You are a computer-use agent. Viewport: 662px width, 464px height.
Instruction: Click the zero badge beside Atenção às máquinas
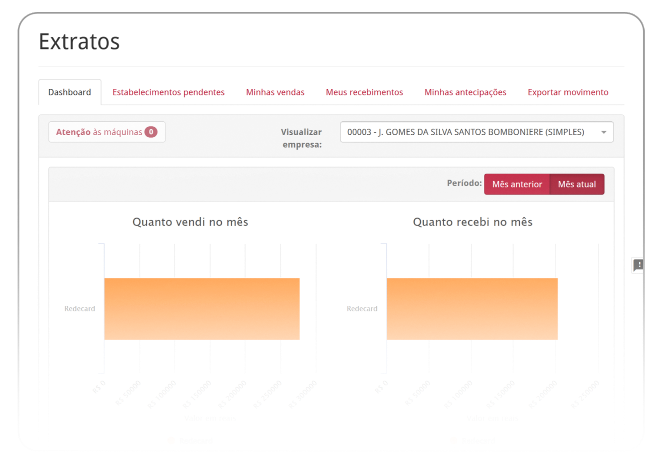coord(151,132)
